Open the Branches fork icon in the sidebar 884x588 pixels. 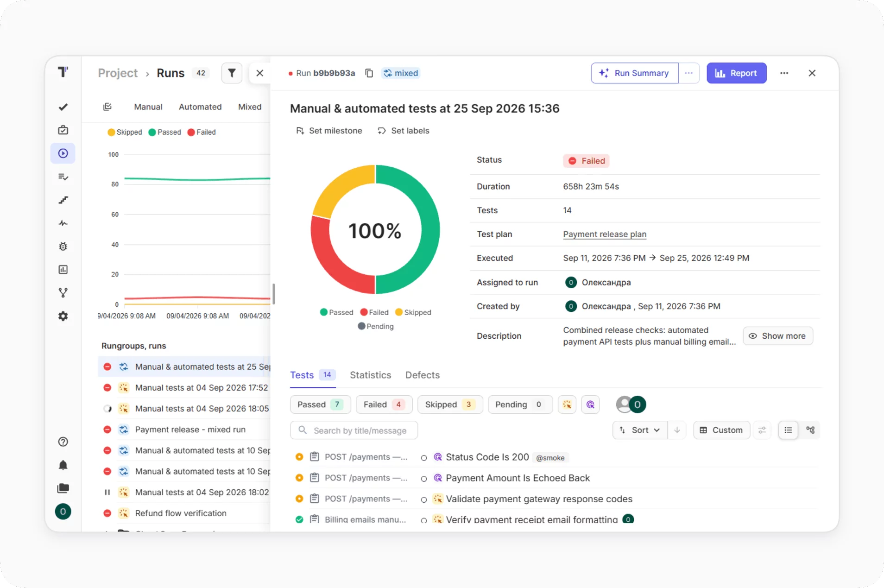coord(63,292)
